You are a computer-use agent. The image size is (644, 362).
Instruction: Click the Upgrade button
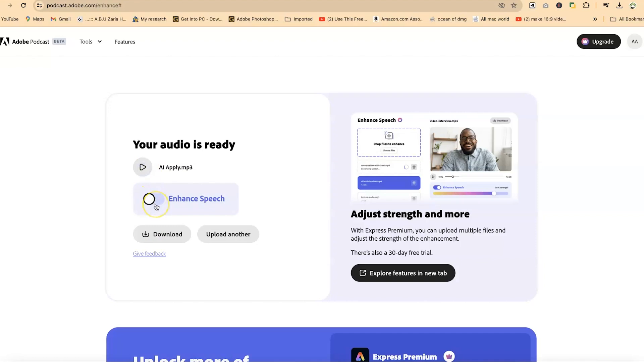click(x=599, y=42)
